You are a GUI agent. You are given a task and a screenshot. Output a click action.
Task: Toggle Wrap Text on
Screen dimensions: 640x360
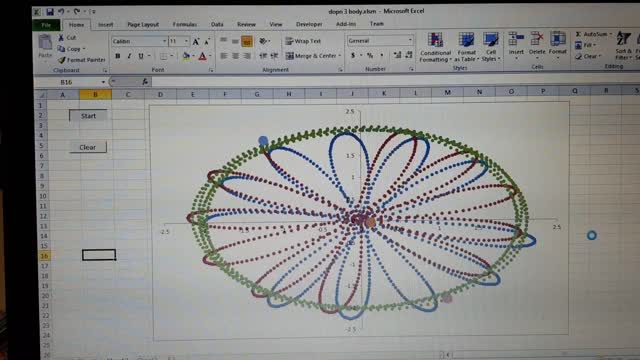pyautogui.click(x=303, y=41)
